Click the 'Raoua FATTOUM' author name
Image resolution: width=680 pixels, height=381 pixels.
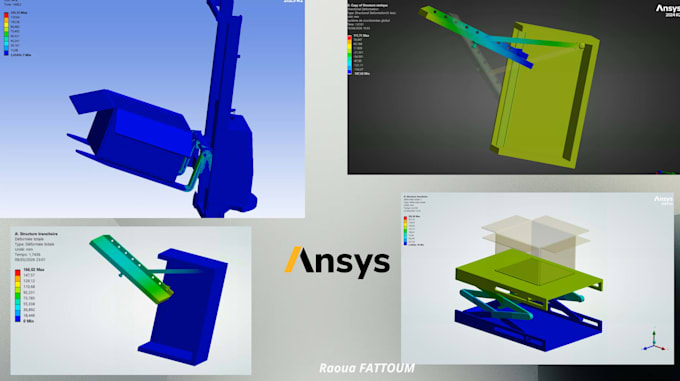[x=367, y=368]
